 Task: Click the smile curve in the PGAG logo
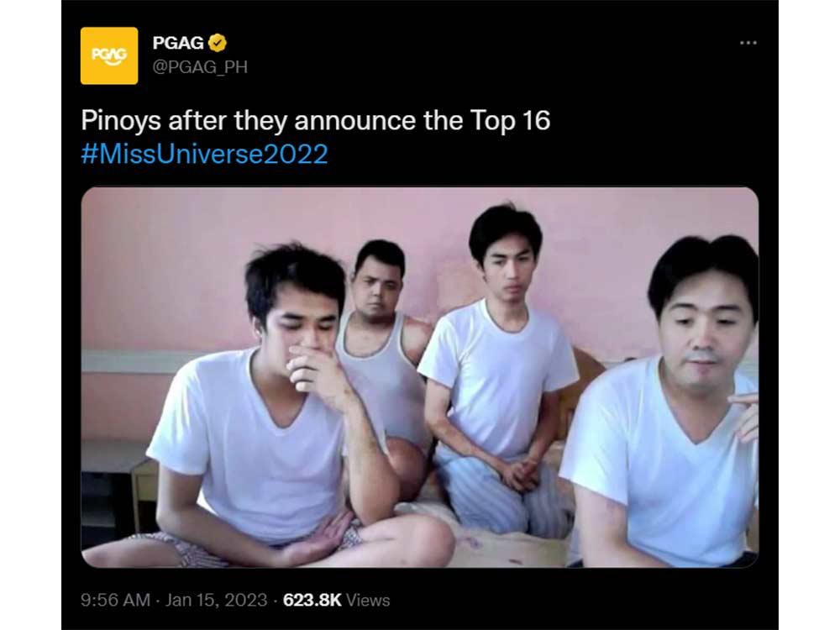click(110, 62)
